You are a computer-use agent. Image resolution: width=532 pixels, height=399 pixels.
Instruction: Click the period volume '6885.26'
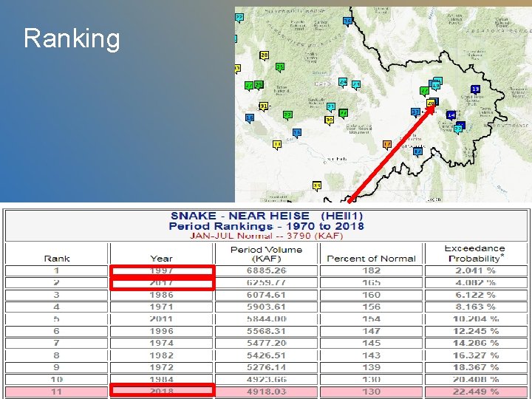[x=266, y=270]
